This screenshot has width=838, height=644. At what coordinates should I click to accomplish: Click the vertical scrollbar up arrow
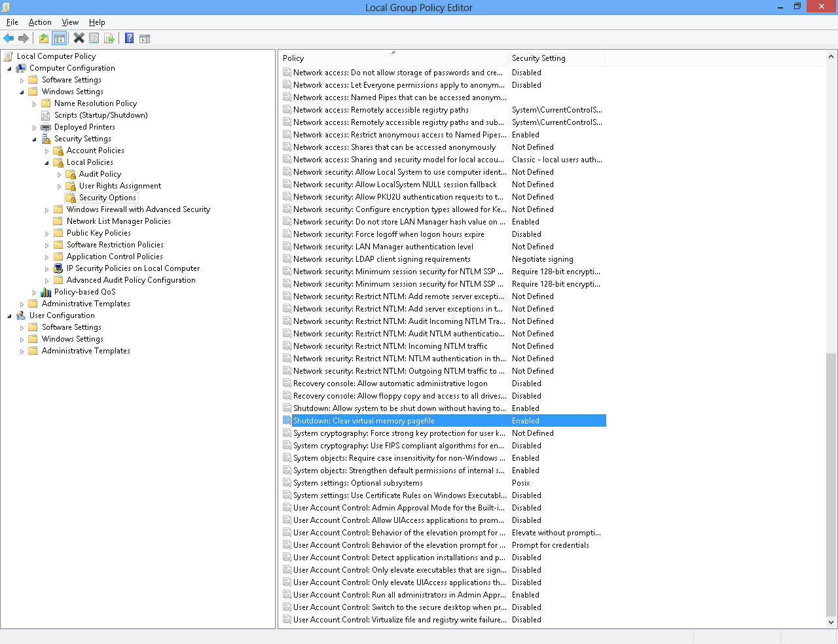(831, 57)
